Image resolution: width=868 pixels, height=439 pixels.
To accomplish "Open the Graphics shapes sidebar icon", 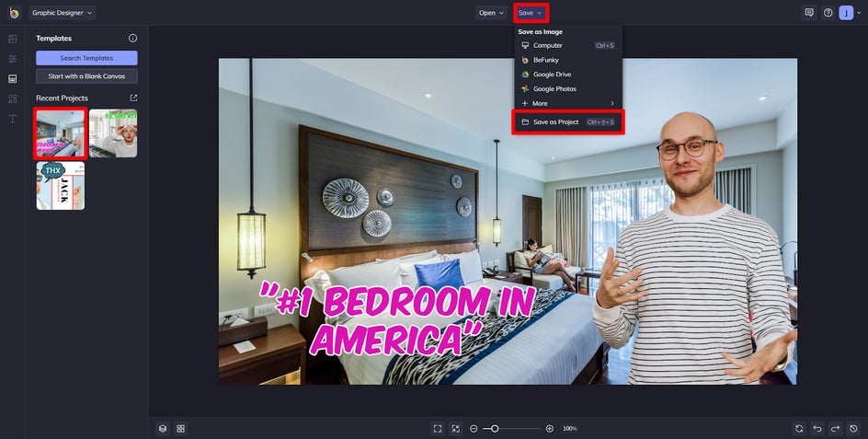I will 13,98.
